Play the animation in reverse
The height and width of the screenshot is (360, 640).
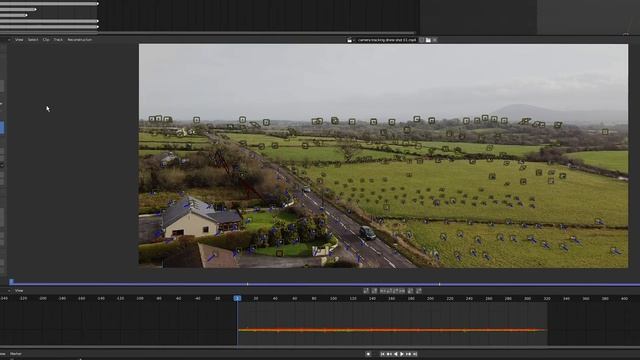coord(396,354)
